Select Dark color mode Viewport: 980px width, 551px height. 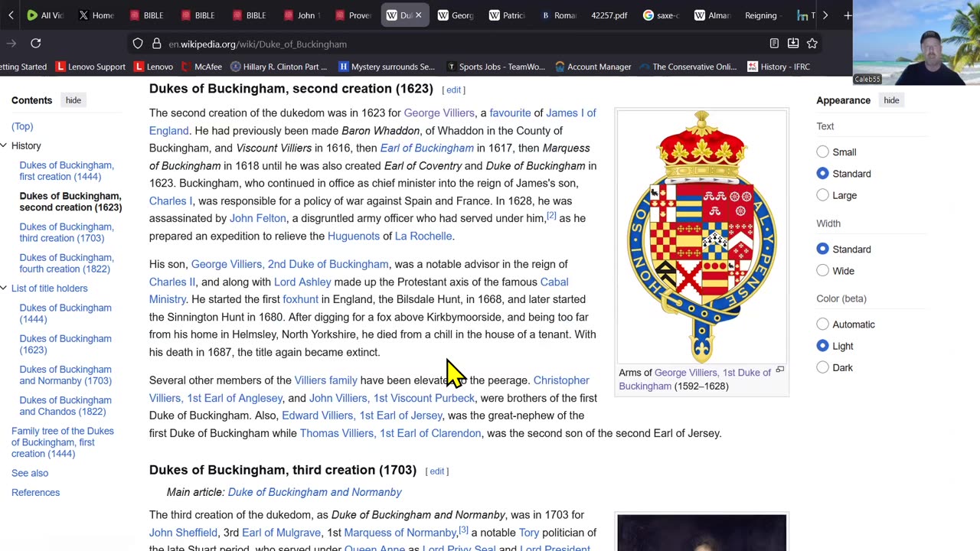tap(822, 367)
